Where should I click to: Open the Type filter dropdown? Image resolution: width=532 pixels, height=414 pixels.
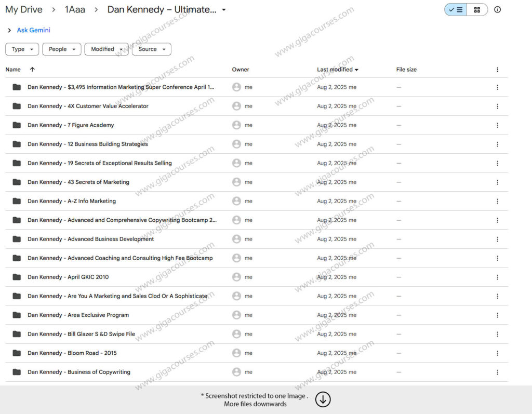[x=22, y=49]
